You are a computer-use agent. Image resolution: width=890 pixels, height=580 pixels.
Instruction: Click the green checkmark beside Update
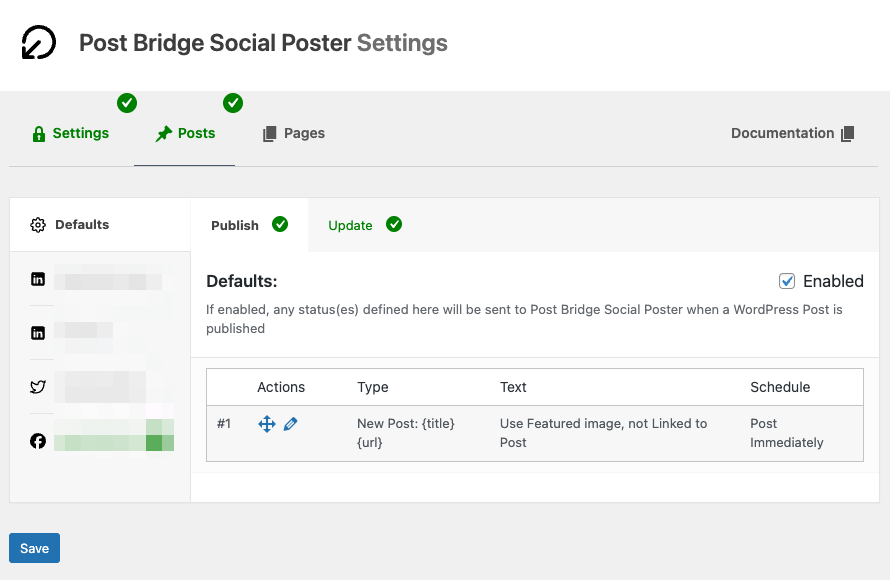click(394, 225)
